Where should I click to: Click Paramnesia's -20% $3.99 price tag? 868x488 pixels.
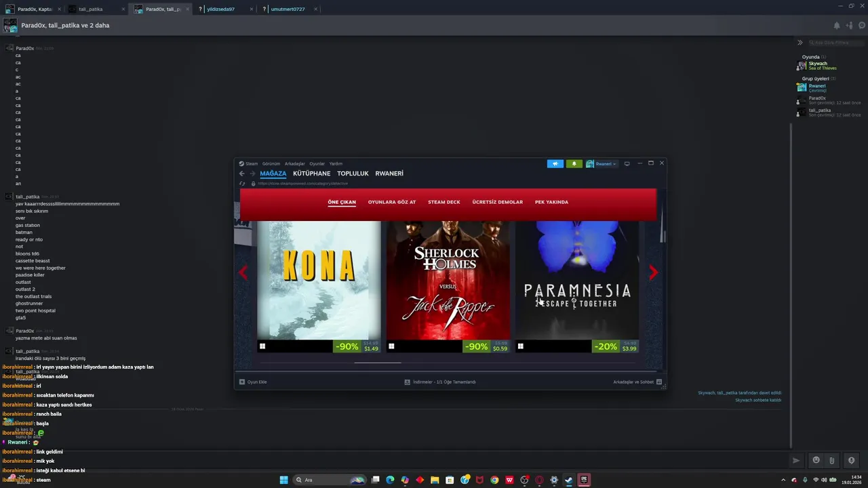click(615, 346)
